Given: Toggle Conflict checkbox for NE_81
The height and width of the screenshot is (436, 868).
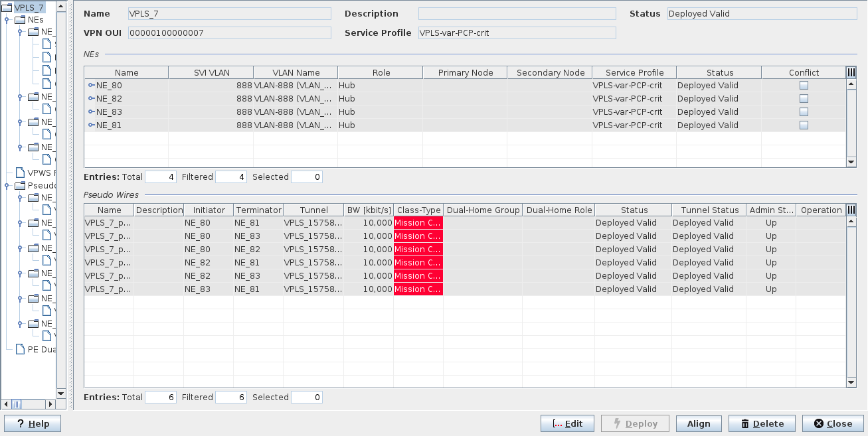Looking at the screenshot, I should pos(804,125).
